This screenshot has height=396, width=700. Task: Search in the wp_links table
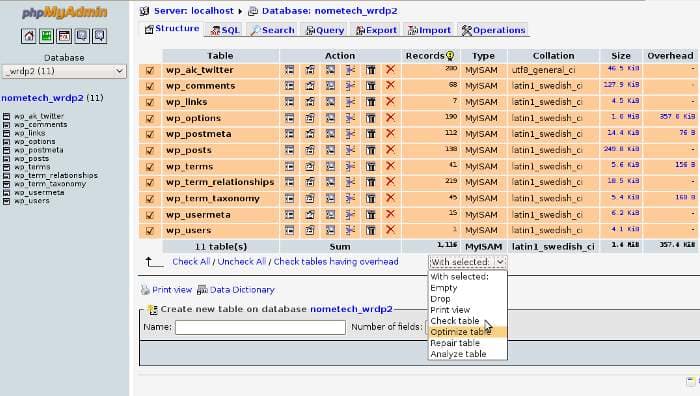pos(330,102)
